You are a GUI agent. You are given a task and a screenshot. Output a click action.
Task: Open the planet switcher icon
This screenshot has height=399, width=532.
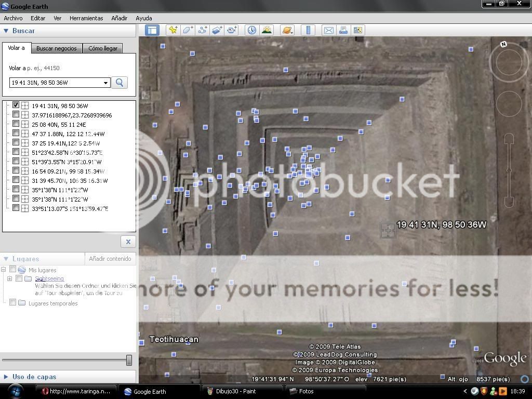point(287,30)
